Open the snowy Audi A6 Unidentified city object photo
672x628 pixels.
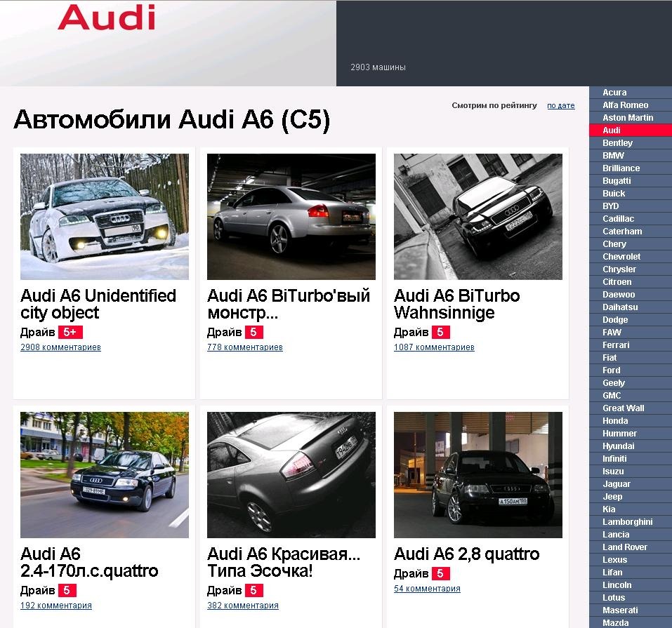[x=105, y=216]
